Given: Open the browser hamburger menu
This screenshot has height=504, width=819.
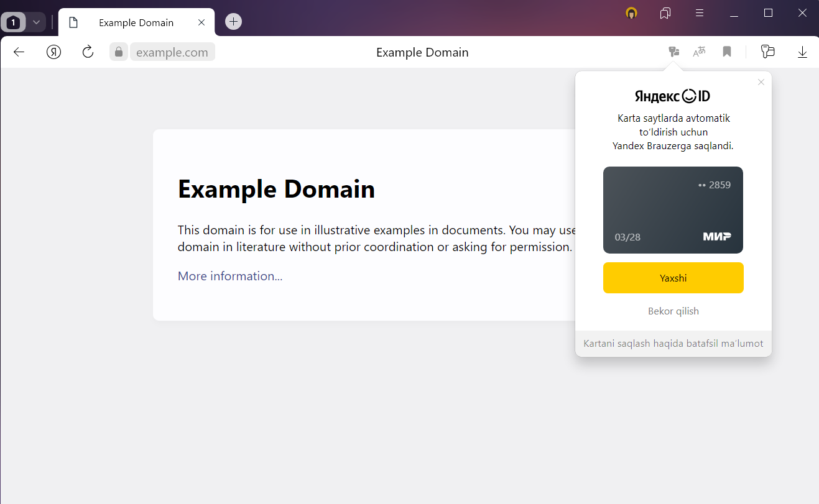Looking at the screenshot, I should 700,13.
